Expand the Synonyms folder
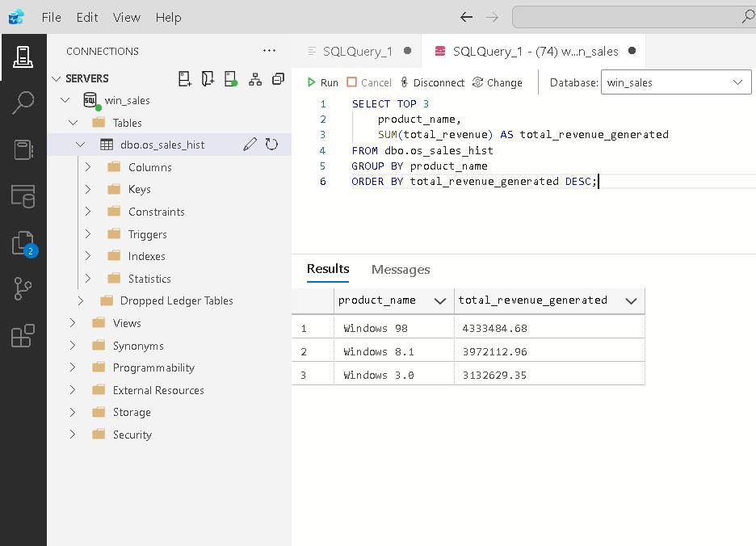 coord(73,346)
